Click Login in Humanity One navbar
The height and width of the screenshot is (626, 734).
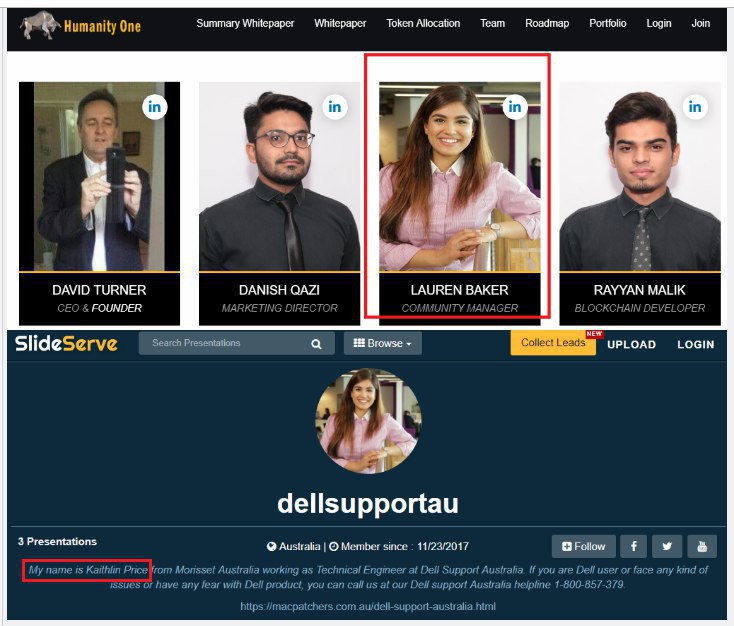coord(659,23)
